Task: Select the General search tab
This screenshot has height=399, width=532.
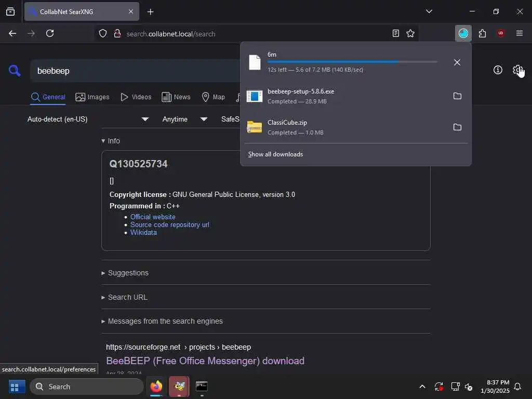Action: pos(48,97)
